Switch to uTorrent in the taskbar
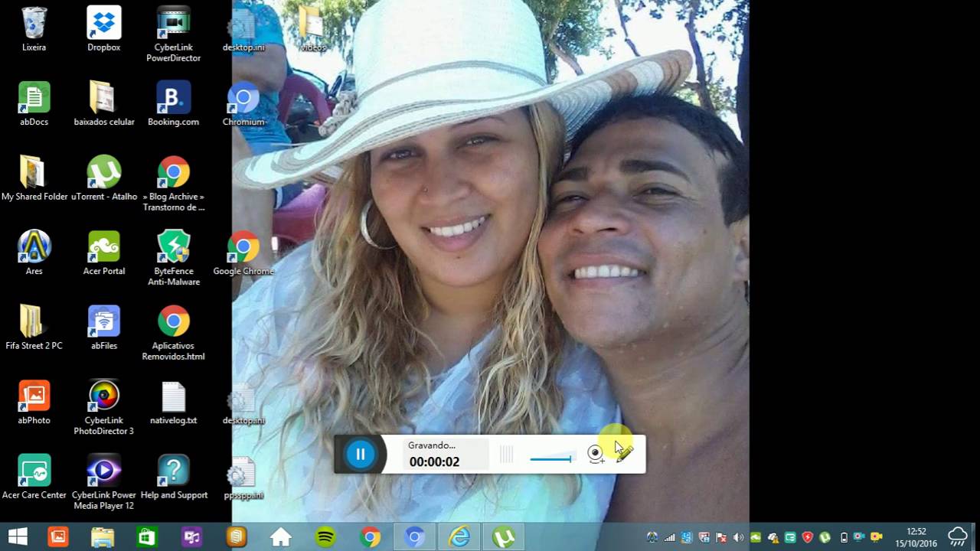The image size is (980, 551). (504, 537)
